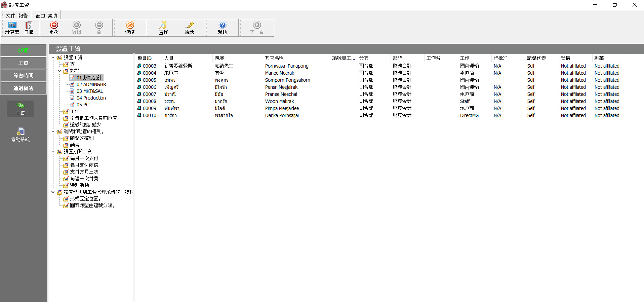Screen dimensions: 644x302
Task: Collapse the 離開和動奮的權利 tree node
Action: [53, 131]
